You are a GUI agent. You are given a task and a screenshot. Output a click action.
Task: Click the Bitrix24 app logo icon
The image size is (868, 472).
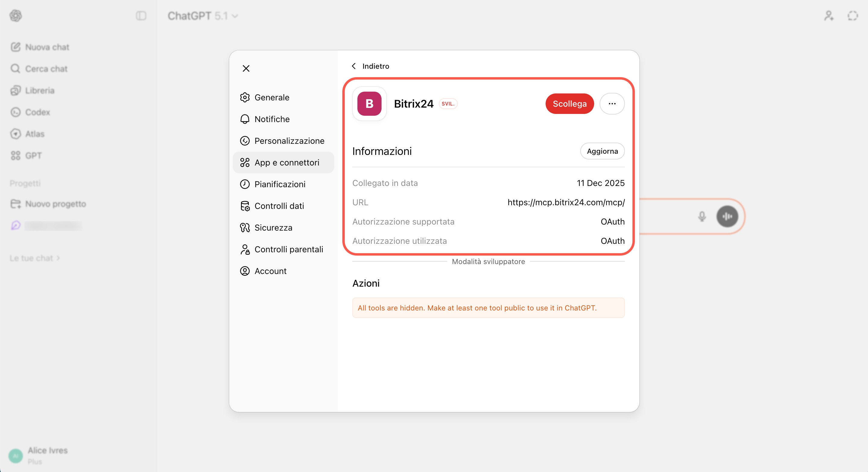point(369,104)
